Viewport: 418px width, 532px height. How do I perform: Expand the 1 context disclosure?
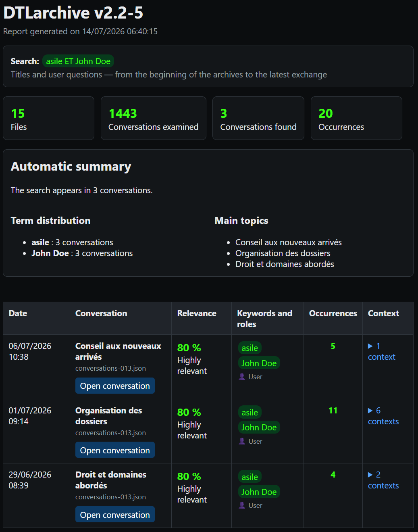[x=381, y=351]
